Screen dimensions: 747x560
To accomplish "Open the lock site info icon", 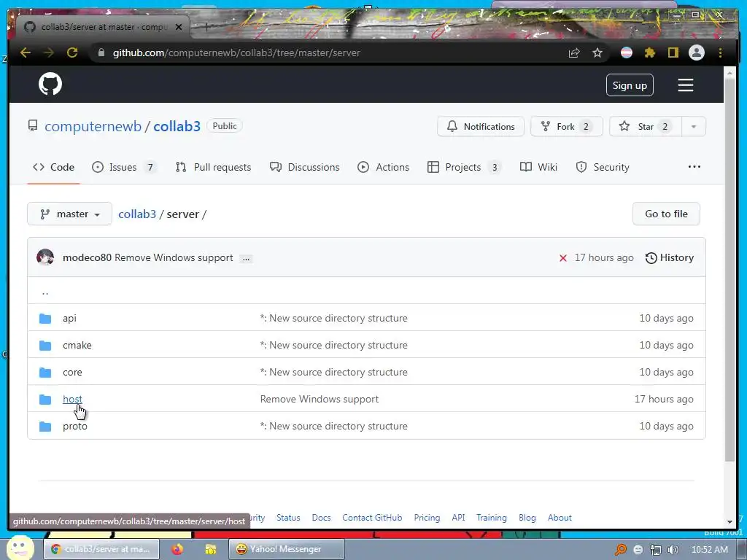I will [101, 52].
